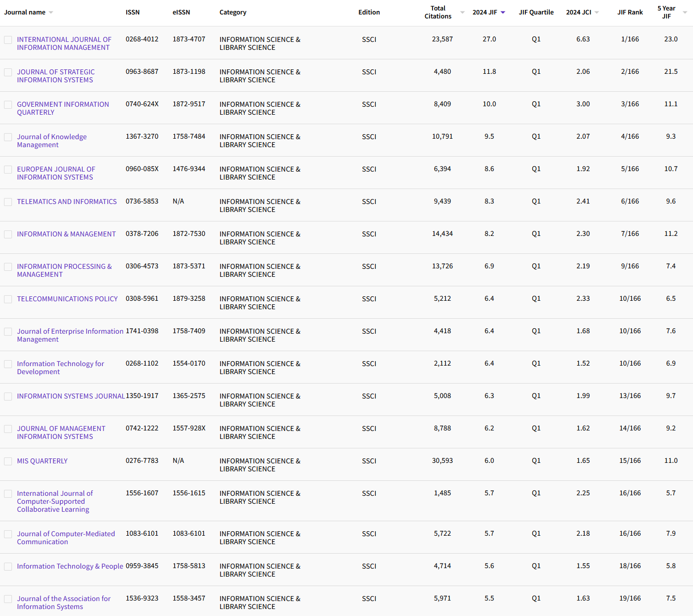Screen dimensions: 693x616
Task: Click the JIF Quartile column header
Action: click(536, 12)
